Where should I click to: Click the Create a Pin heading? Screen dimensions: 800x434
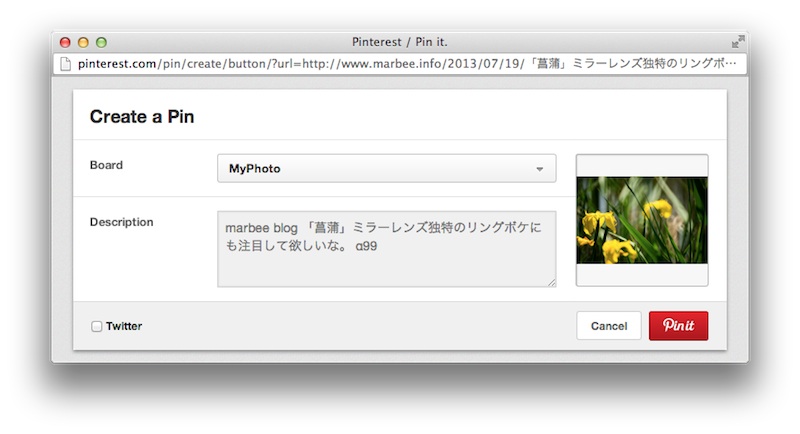click(142, 117)
